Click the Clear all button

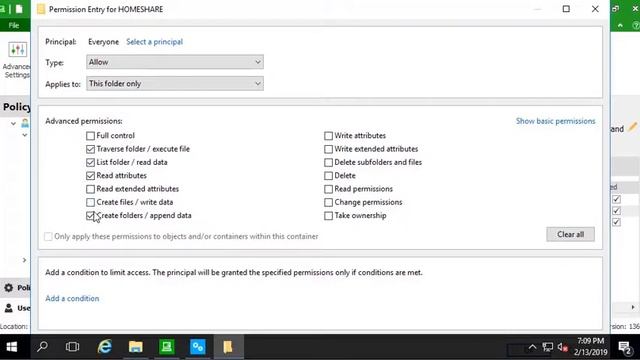(x=570, y=234)
